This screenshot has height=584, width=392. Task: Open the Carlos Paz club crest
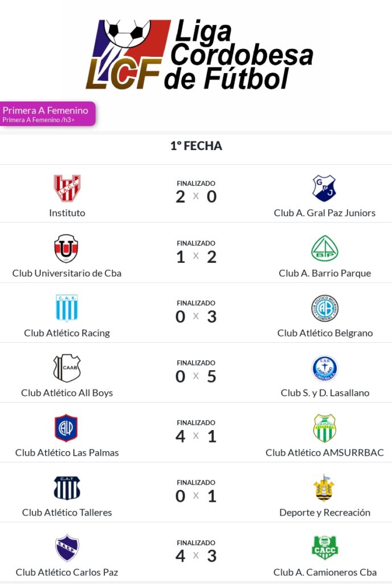[67, 547]
